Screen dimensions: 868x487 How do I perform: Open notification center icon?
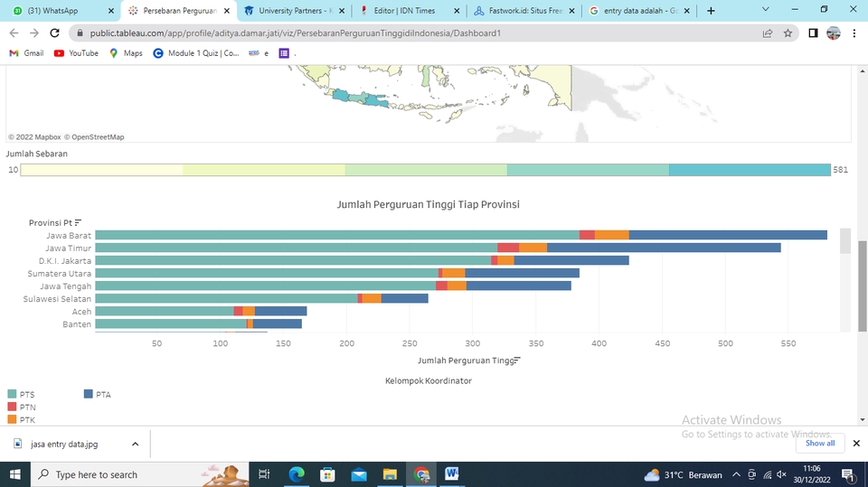(849, 475)
